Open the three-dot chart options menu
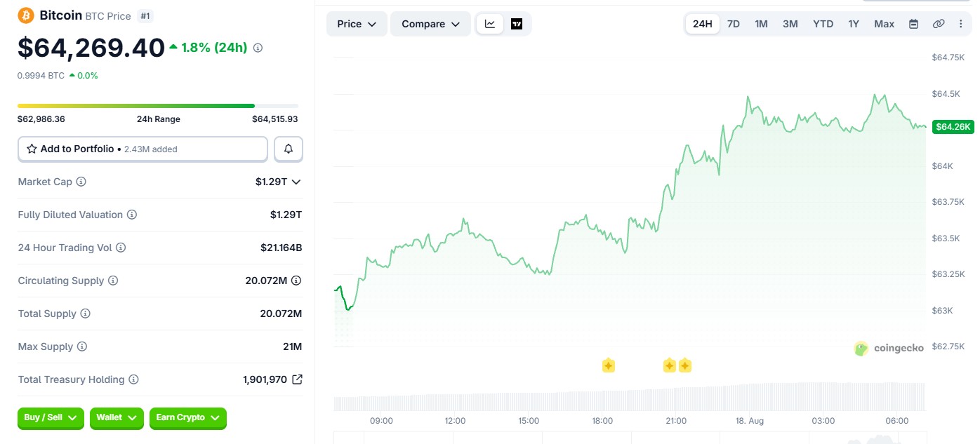The image size is (980, 444). (x=961, y=24)
